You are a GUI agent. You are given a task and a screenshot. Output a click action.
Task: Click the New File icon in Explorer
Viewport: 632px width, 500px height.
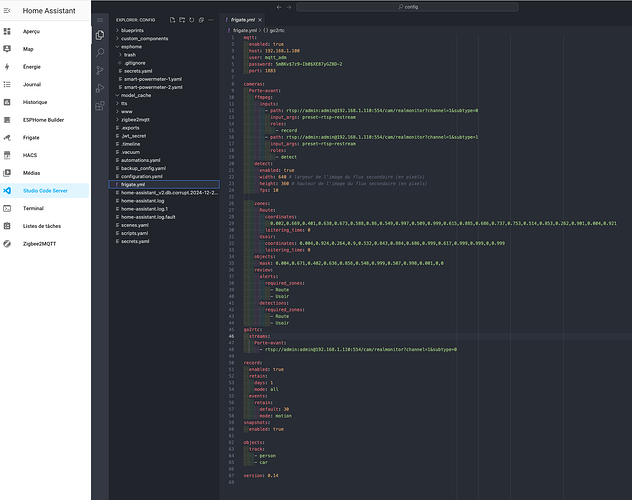click(172, 19)
